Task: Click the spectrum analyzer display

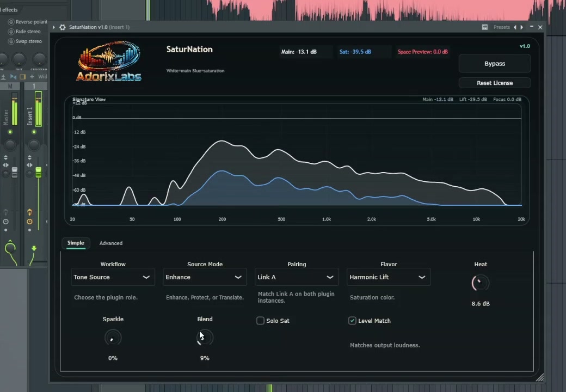Action: [297, 155]
